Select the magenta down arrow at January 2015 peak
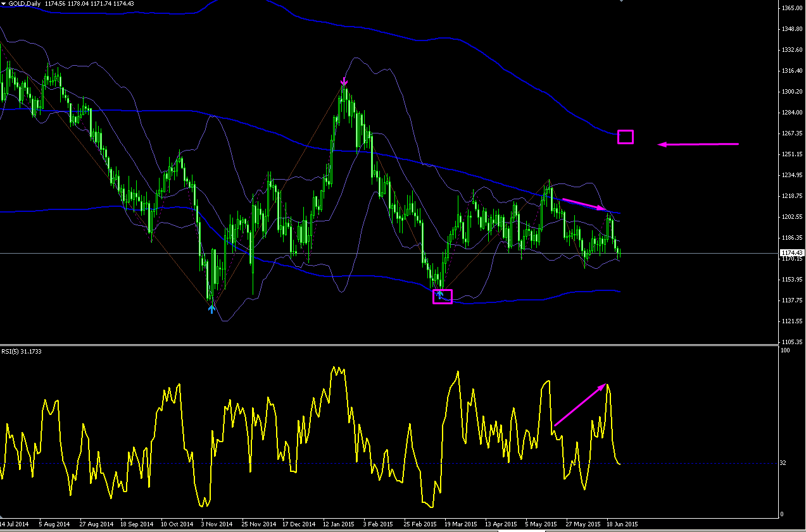This screenshot has width=806, height=532. [344, 82]
